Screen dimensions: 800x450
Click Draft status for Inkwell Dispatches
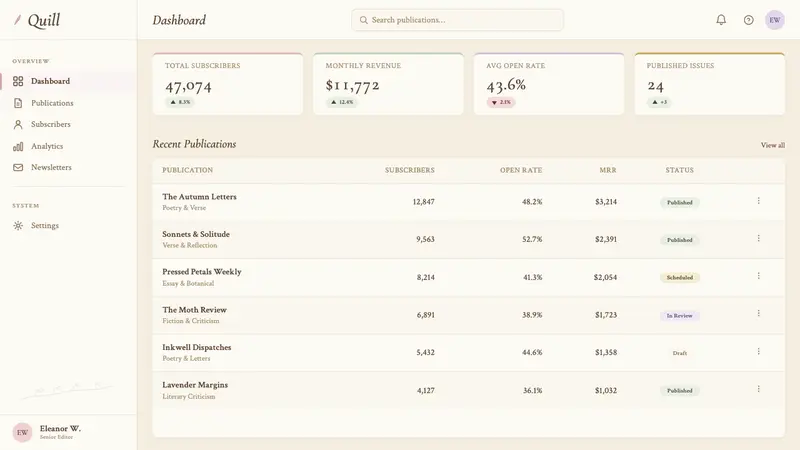(x=680, y=353)
